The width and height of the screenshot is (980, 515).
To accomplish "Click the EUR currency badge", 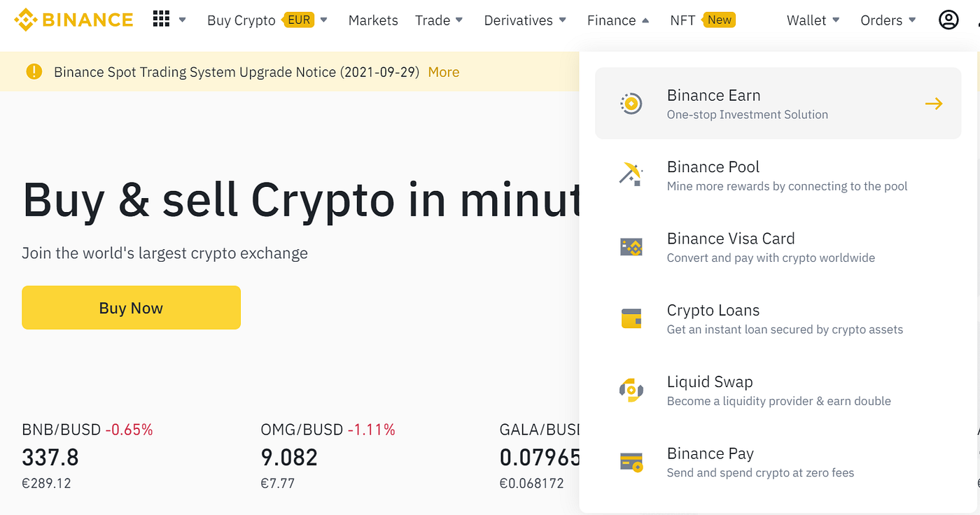I will coord(299,20).
